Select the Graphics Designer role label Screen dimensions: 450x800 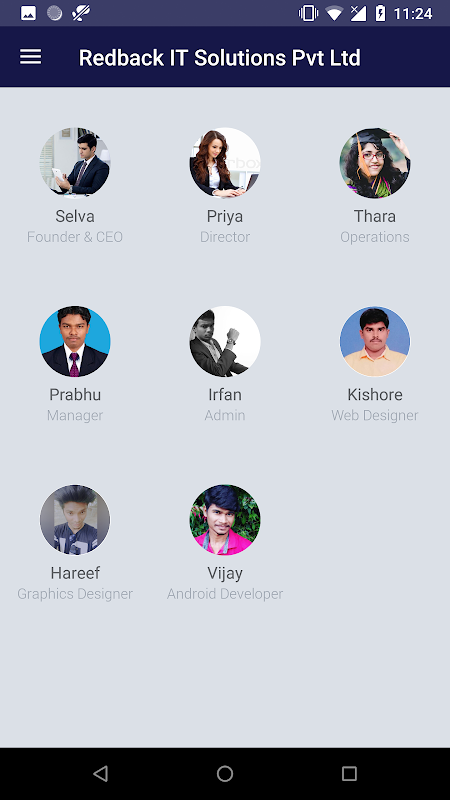coord(75,594)
